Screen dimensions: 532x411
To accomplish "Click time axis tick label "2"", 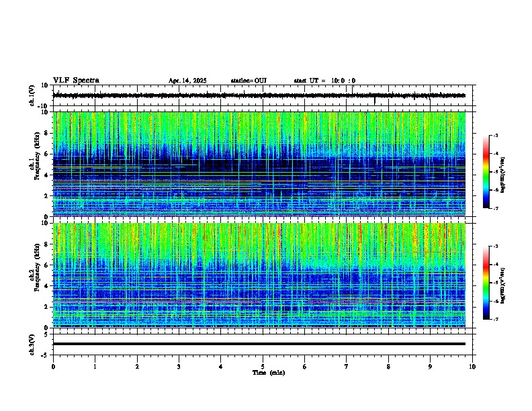I will click(x=137, y=367).
